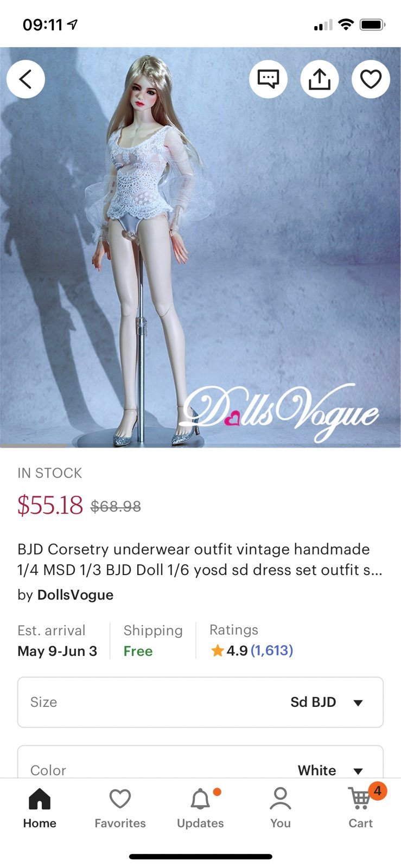The width and height of the screenshot is (401, 868).
Task: Tap the back arrow button
Action: (26, 79)
